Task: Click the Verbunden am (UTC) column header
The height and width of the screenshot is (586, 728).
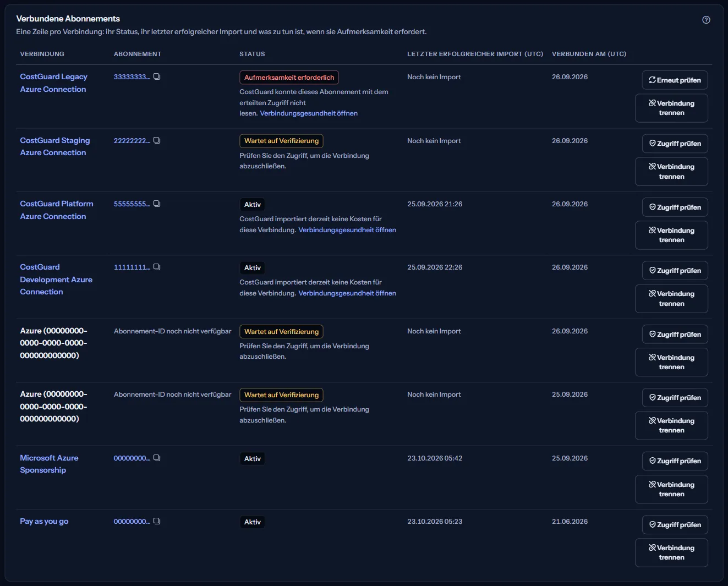Action: coord(589,54)
